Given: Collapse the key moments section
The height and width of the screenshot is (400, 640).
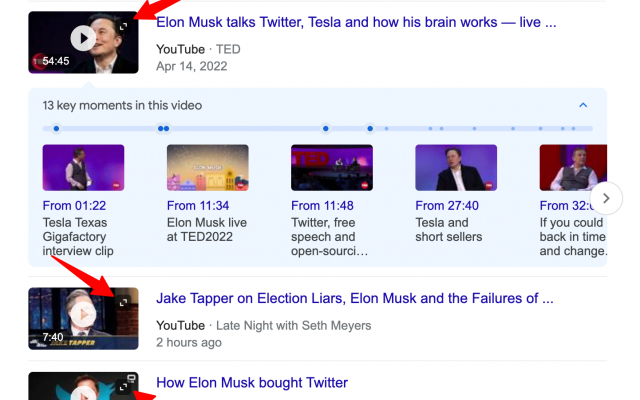Looking at the screenshot, I should [583, 105].
